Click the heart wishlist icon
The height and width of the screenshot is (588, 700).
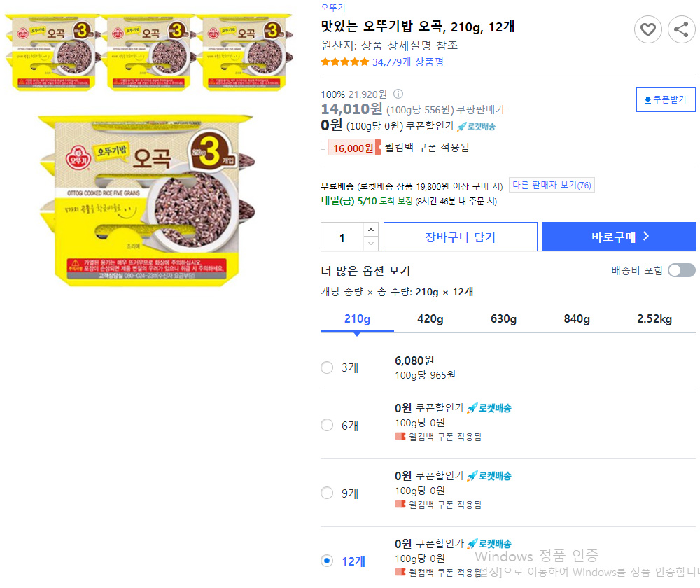[x=647, y=29]
